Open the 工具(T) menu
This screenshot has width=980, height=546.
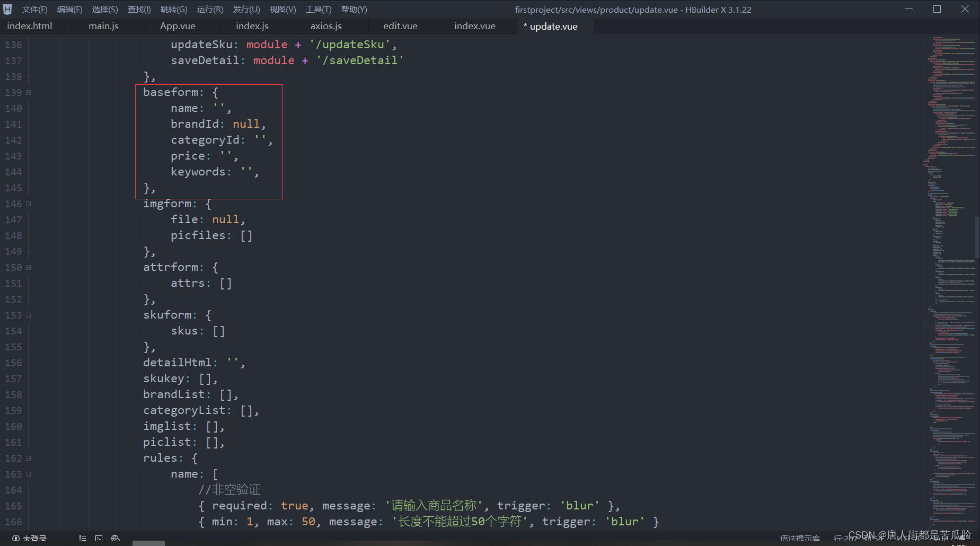coord(319,10)
